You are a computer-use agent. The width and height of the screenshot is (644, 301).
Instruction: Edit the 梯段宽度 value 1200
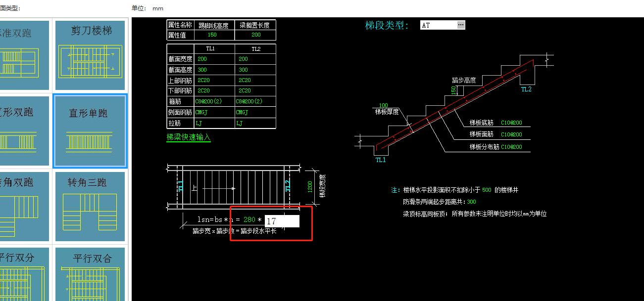[x=310, y=186]
